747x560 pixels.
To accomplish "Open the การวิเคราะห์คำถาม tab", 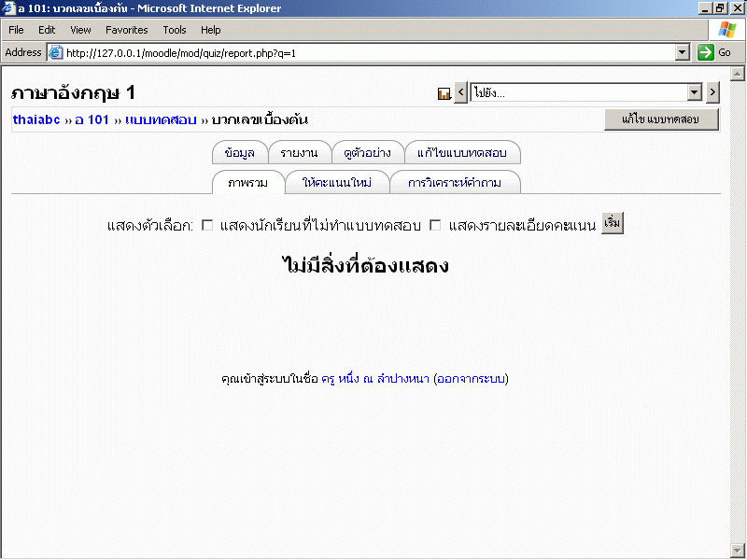I will (455, 183).
